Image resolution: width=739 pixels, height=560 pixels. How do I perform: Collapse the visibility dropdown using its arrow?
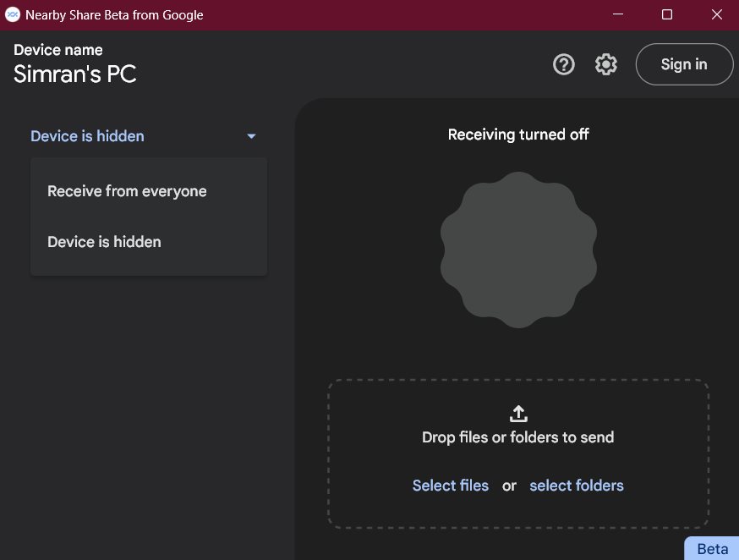click(x=251, y=136)
